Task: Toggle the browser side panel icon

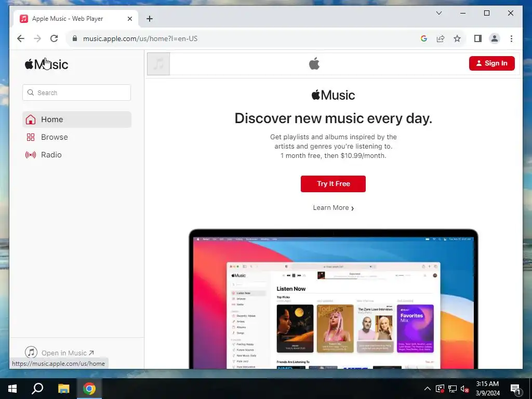Action: point(478,38)
